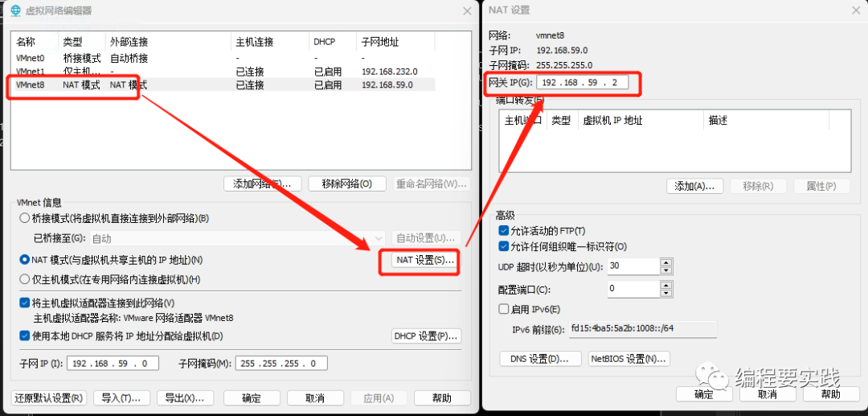The height and width of the screenshot is (416, 868).
Task: Close the NAT 设置 dialog
Action: point(856,10)
